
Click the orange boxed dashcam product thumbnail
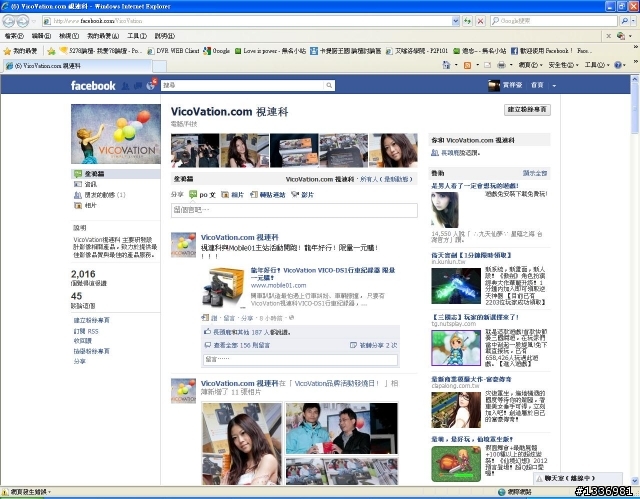[223, 288]
